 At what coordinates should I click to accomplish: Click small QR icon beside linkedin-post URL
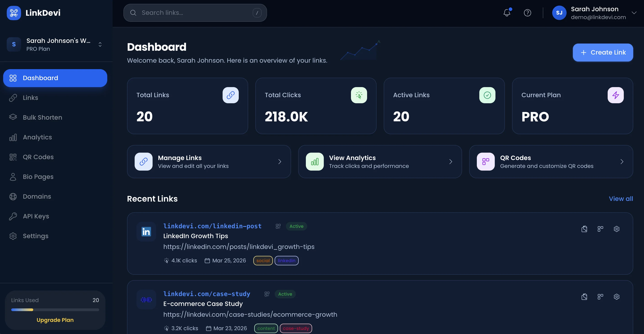pyautogui.click(x=278, y=226)
